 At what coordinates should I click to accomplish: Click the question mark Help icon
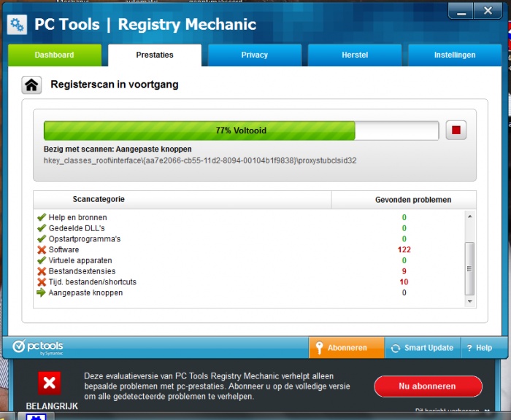pos(469,348)
